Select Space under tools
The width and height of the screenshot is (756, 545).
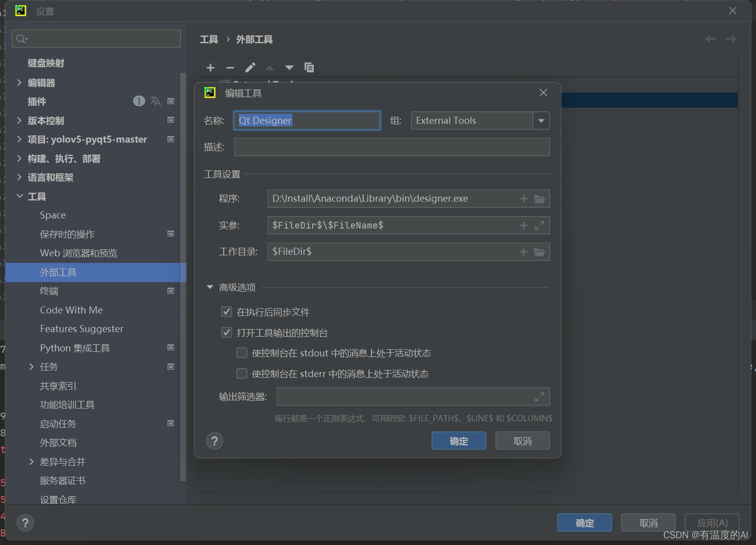(x=53, y=215)
